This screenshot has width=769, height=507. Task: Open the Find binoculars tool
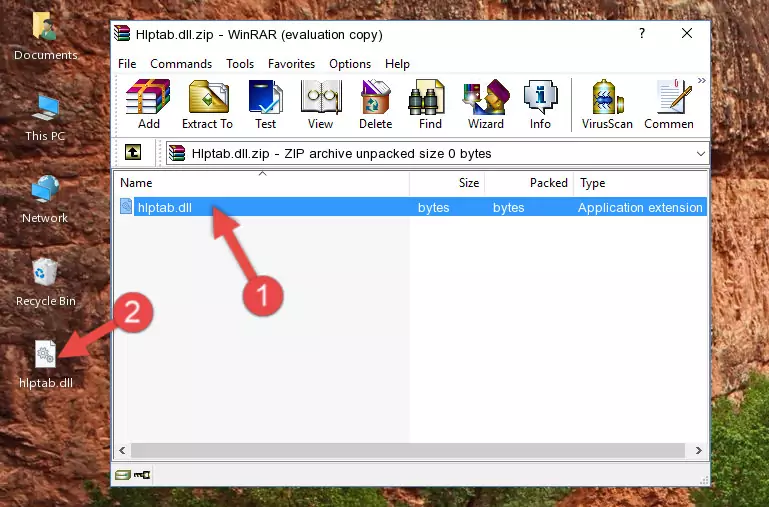pos(430,104)
